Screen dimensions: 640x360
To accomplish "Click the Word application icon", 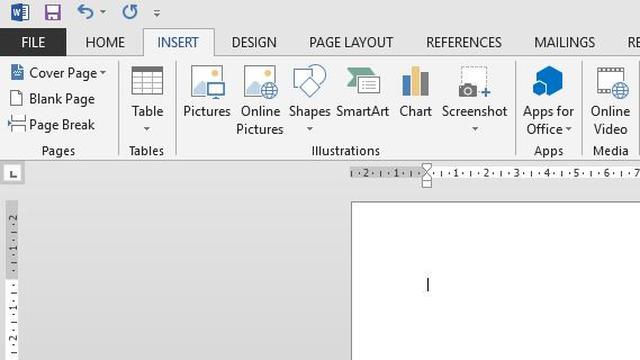I will [x=20, y=12].
